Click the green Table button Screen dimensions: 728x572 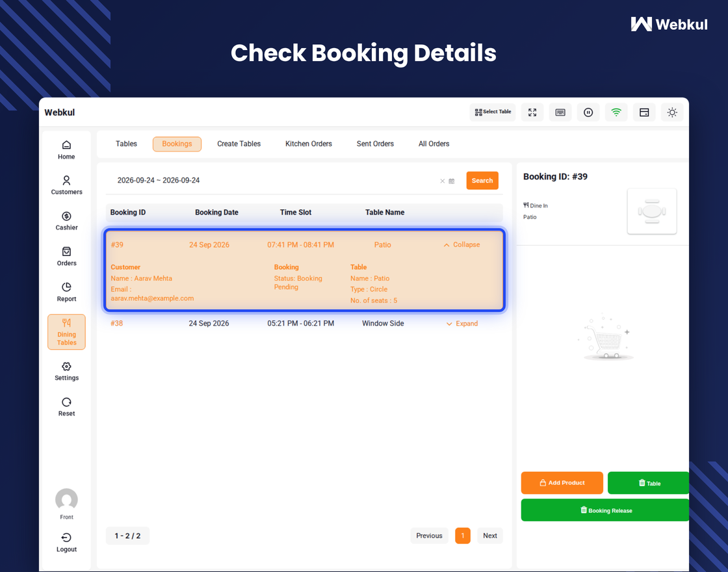point(649,483)
